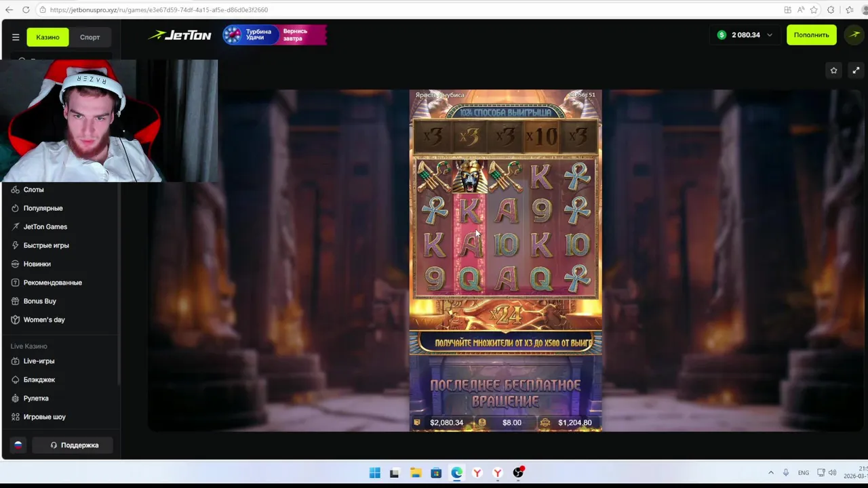
Task: Click the x10 multiplier above the reels
Action: coord(542,138)
